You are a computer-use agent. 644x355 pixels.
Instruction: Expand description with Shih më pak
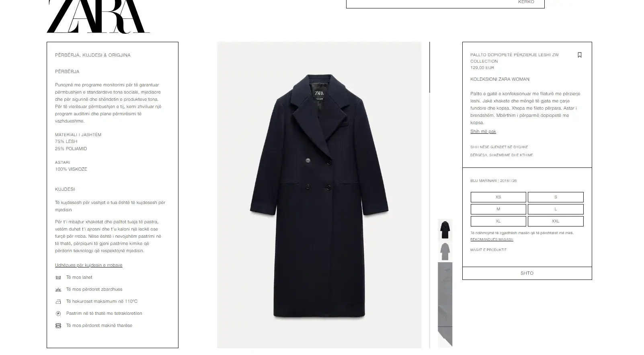483,132
